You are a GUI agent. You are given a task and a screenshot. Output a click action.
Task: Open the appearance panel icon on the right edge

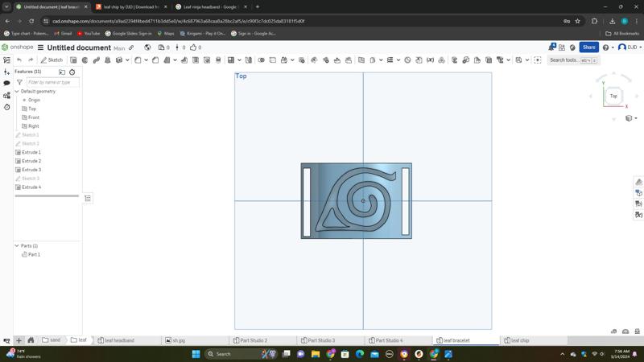coord(638,183)
